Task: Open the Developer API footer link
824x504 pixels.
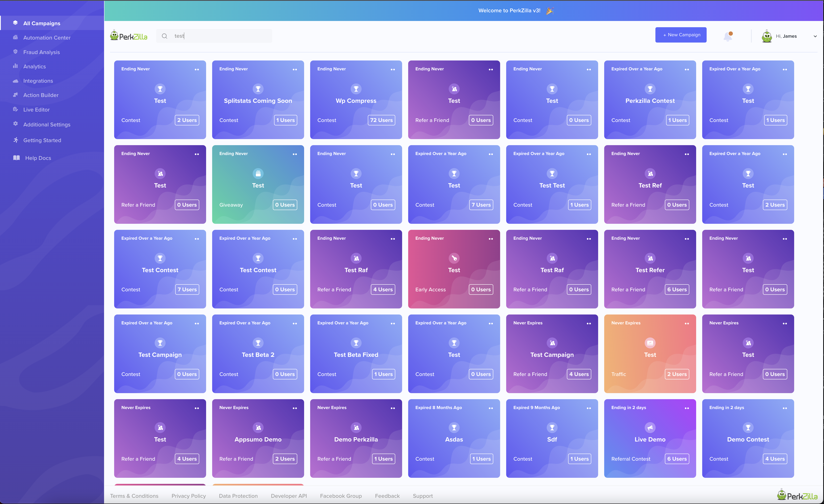Action: (x=289, y=496)
